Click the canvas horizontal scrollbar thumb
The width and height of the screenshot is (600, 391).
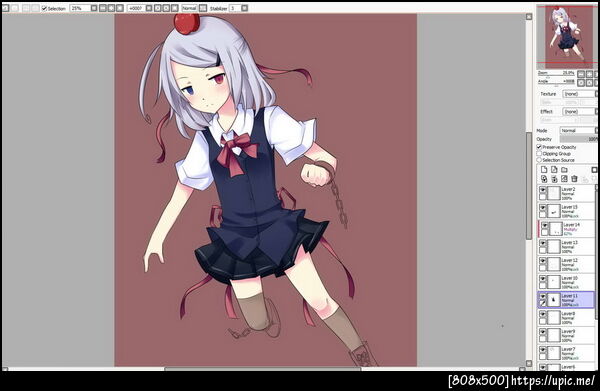pyautogui.click(x=262, y=369)
